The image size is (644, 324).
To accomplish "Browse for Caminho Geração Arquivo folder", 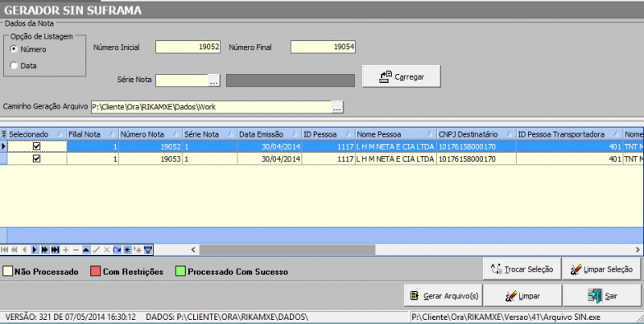I will tap(338, 106).
